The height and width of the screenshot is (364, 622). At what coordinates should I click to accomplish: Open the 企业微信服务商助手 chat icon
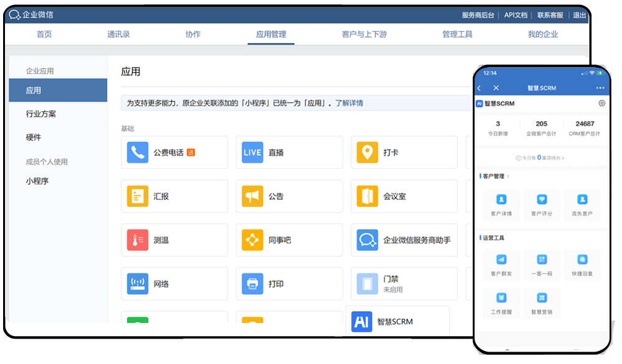(368, 240)
